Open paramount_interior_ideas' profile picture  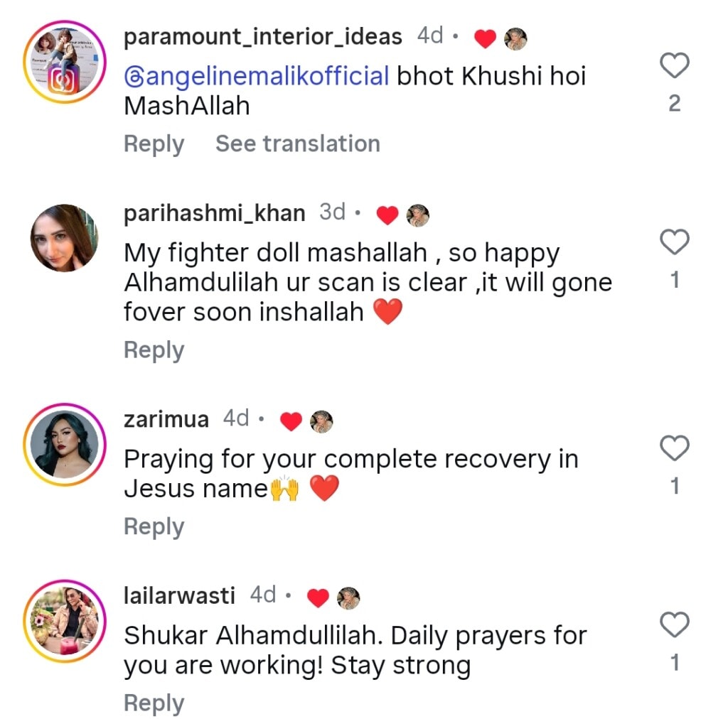65,61
